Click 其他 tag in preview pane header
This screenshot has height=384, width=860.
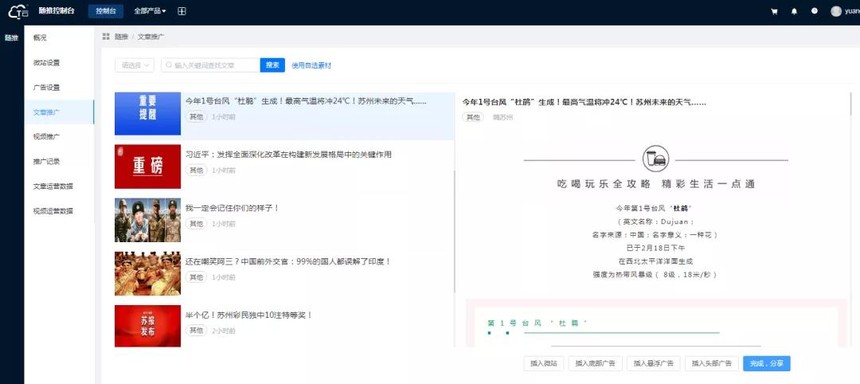(x=473, y=117)
